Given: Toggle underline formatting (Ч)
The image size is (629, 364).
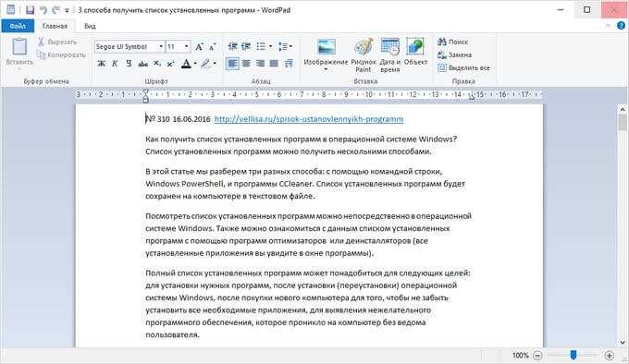Looking at the screenshot, I should tap(129, 63).
